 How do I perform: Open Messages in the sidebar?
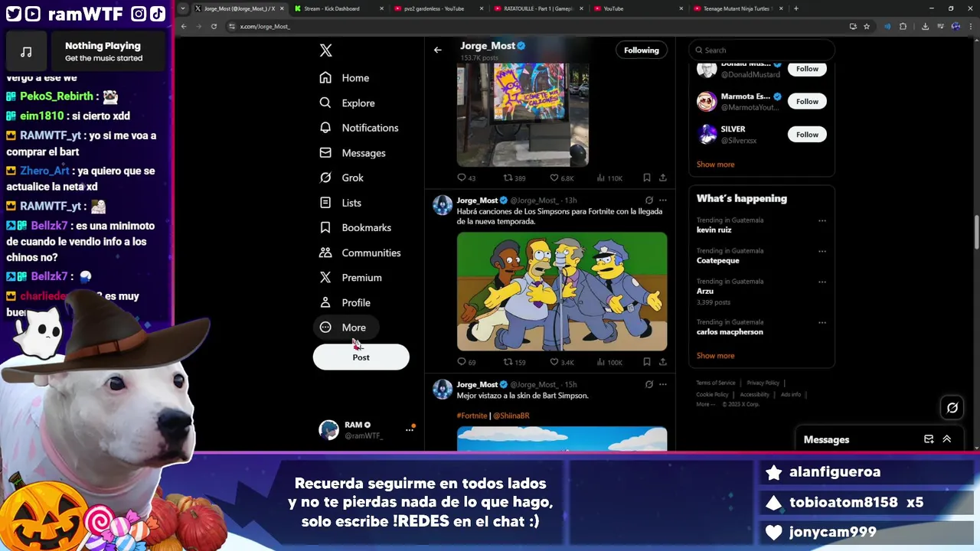pyautogui.click(x=352, y=153)
